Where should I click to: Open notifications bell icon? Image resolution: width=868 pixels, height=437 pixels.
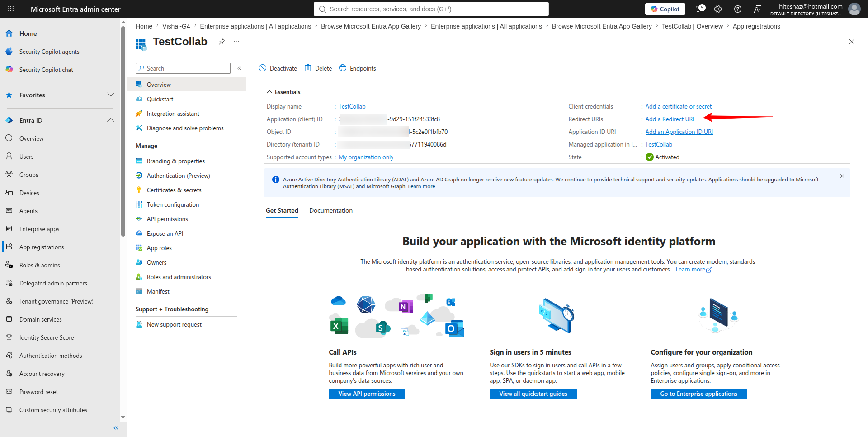[699, 9]
